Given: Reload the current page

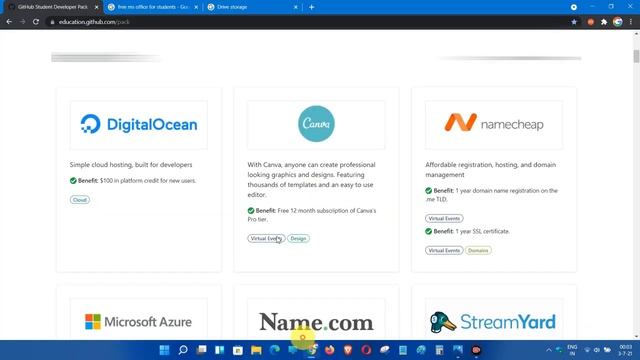Looking at the screenshot, I should point(36,22).
